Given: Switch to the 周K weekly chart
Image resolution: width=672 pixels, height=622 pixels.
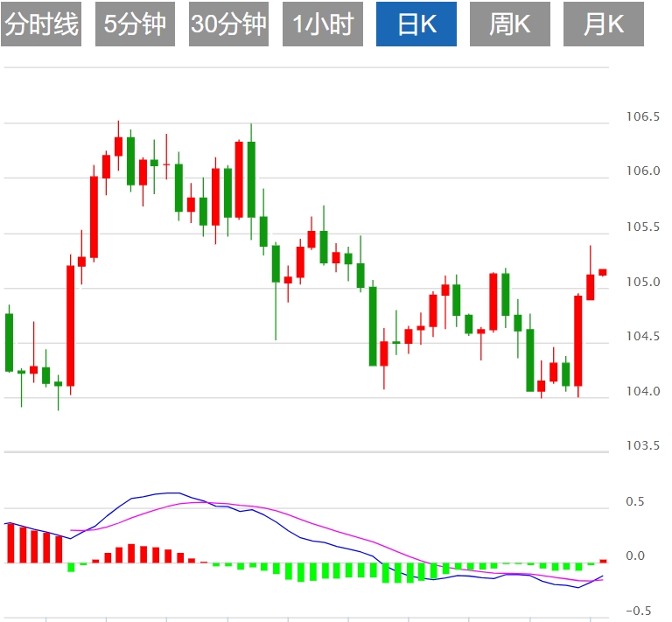Looking at the screenshot, I should [510, 24].
